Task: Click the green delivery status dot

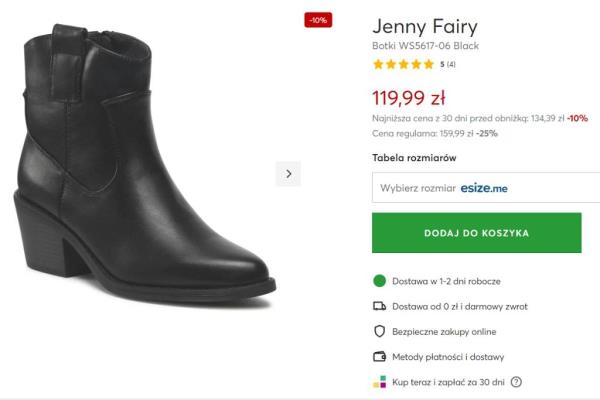Action: (379, 281)
